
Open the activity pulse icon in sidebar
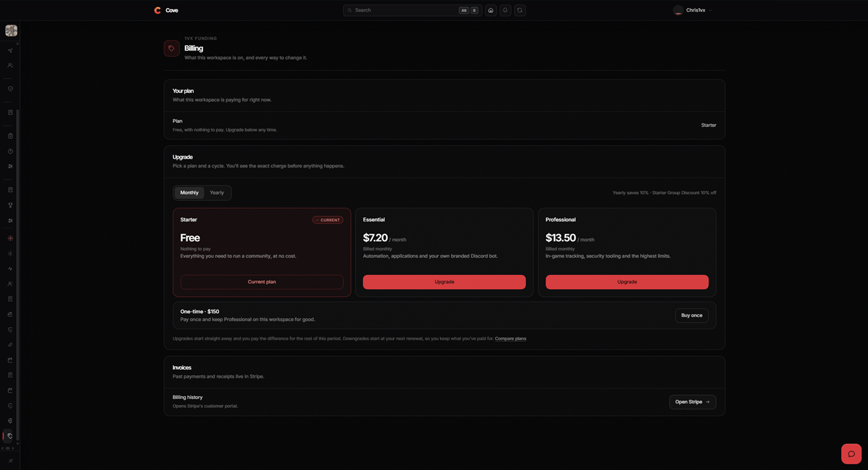[x=10, y=269]
